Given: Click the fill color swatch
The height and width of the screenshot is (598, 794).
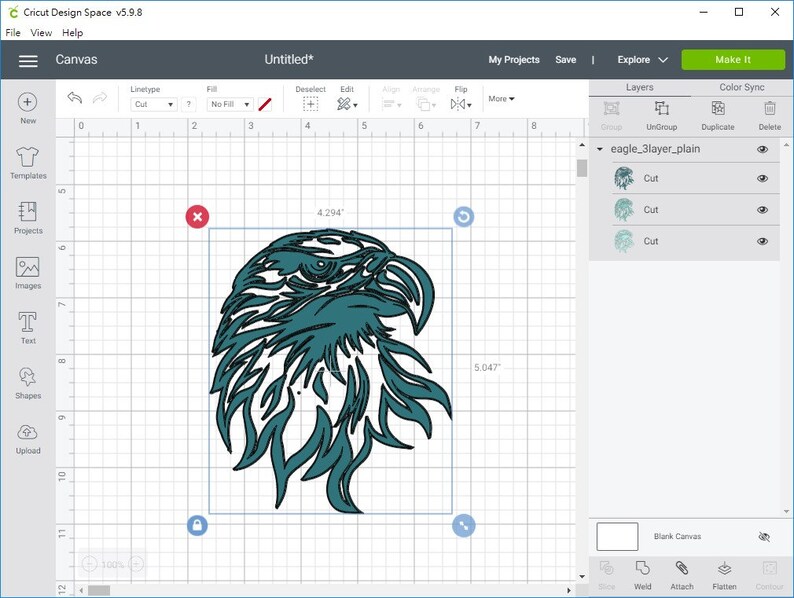Looking at the screenshot, I should click(265, 104).
